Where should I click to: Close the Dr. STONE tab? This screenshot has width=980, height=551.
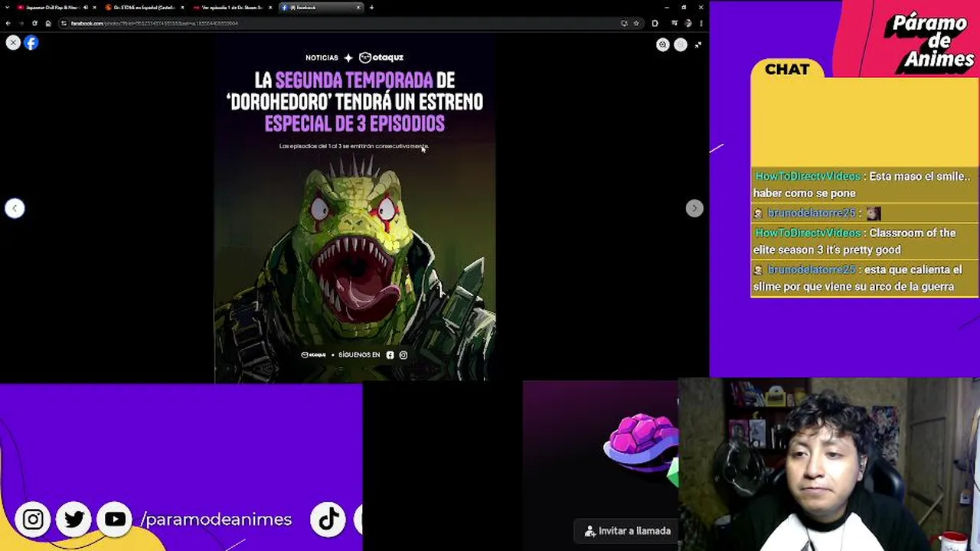(x=181, y=7)
